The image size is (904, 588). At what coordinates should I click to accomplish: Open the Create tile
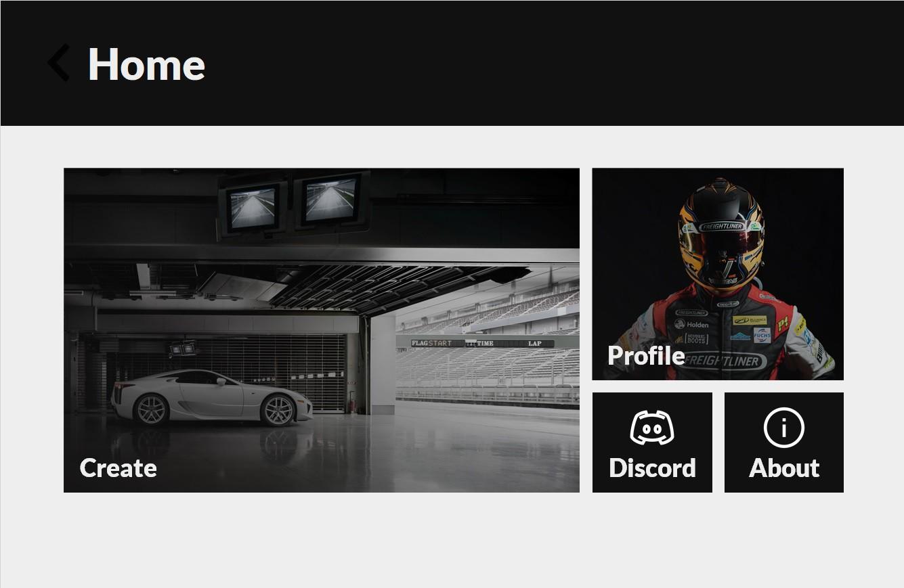point(322,330)
